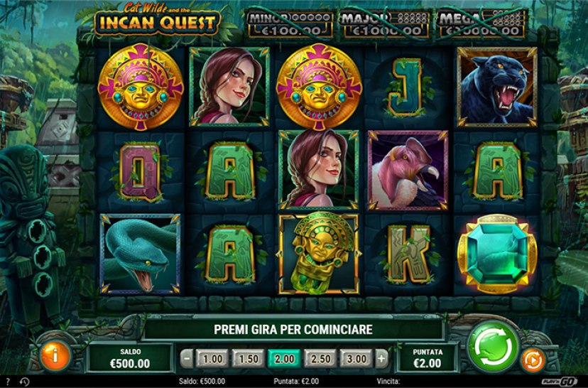Decrease bet with the minus button
Viewport: 588px width, 388px height.
coord(187,359)
